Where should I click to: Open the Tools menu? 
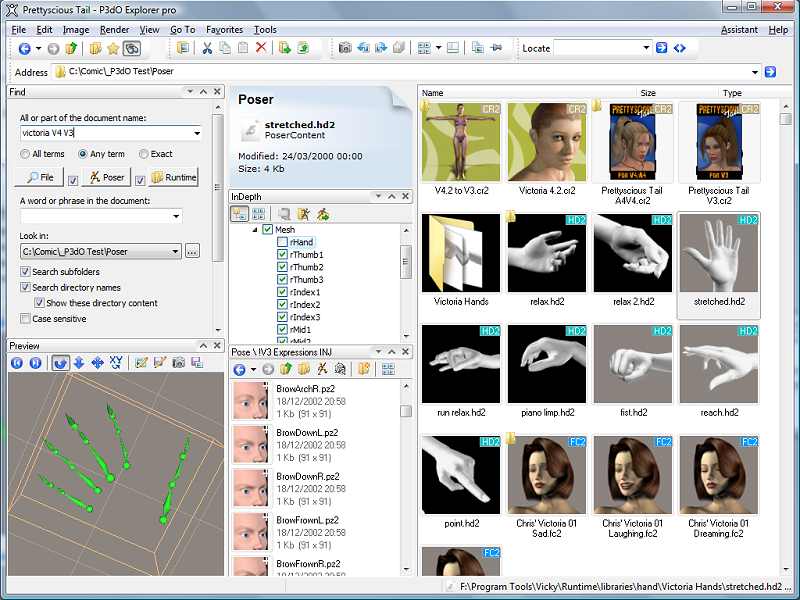[x=265, y=30]
